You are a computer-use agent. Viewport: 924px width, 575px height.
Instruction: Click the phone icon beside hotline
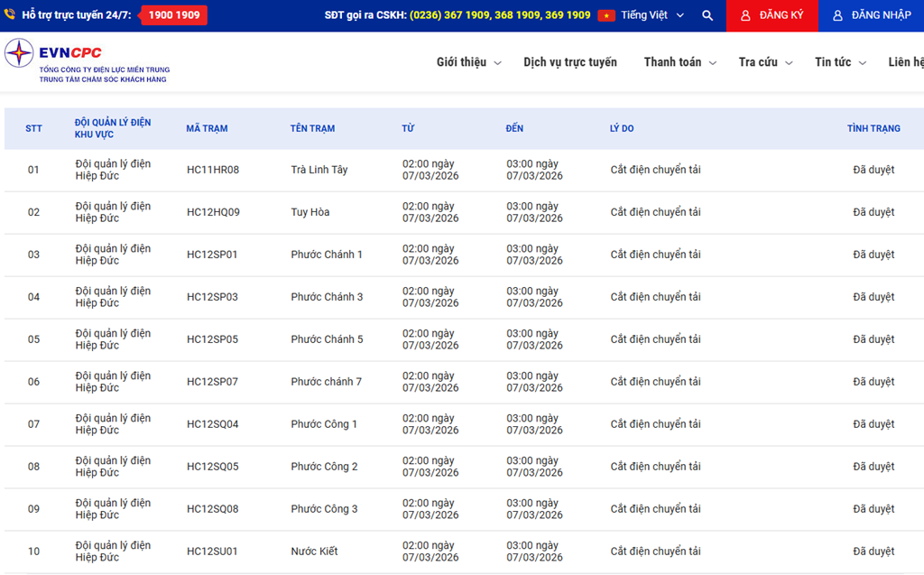click(10, 15)
